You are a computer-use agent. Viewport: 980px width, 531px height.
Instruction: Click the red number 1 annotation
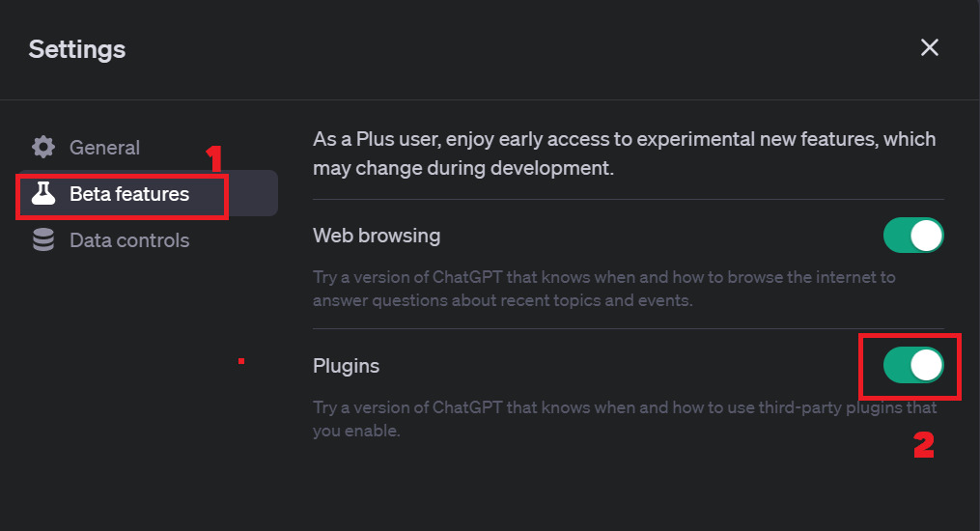tap(214, 158)
